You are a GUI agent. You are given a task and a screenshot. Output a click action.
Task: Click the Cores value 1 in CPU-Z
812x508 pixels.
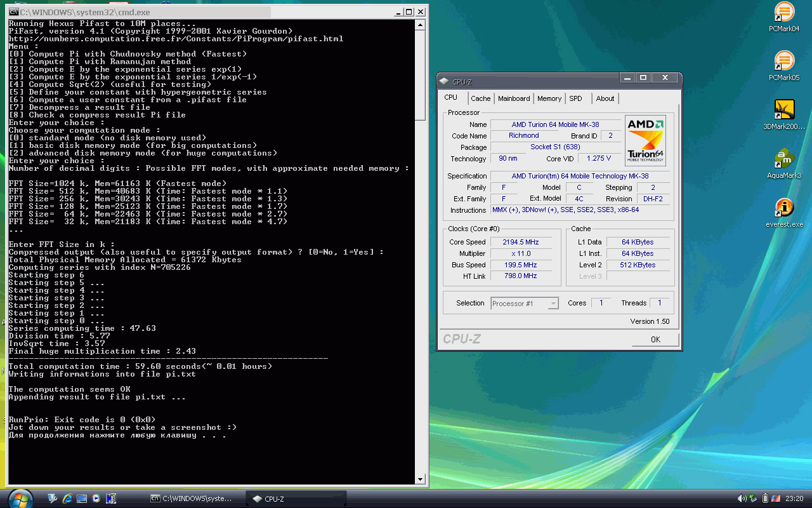coord(601,303)
